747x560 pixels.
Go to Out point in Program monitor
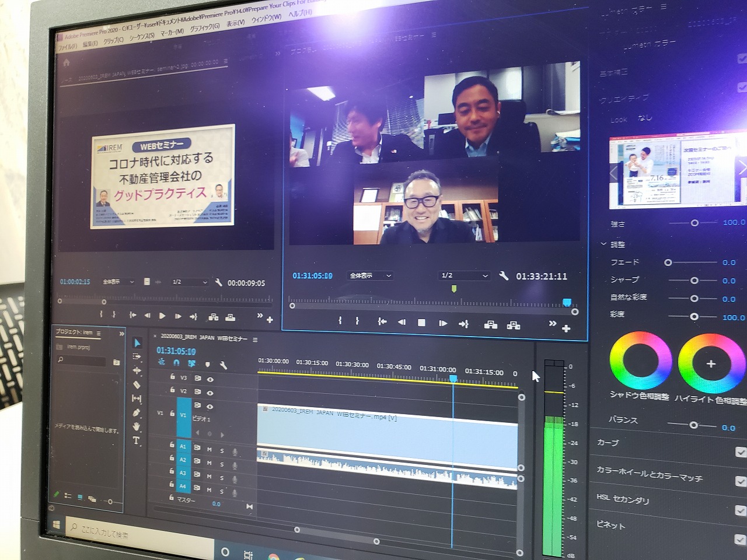[464, 324]
